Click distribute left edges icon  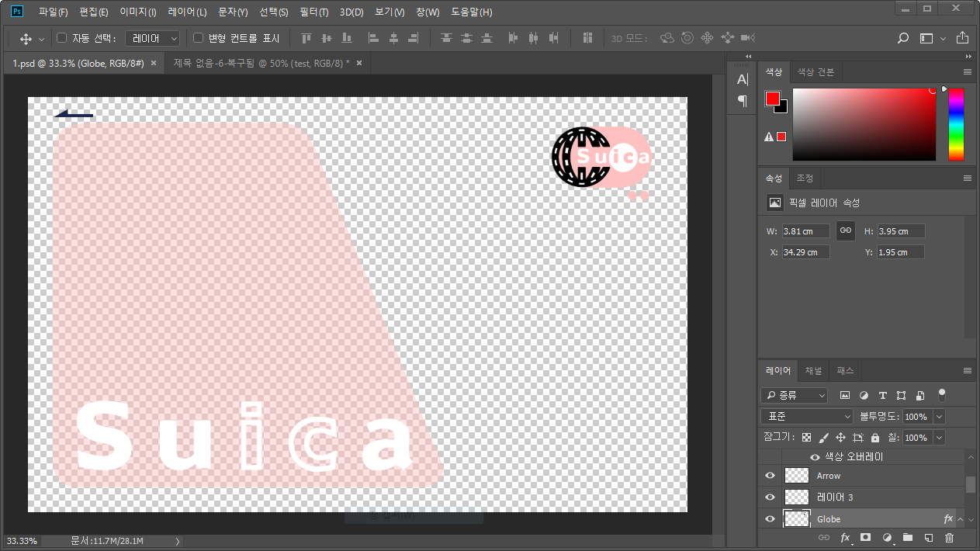(x=513, y=38)
